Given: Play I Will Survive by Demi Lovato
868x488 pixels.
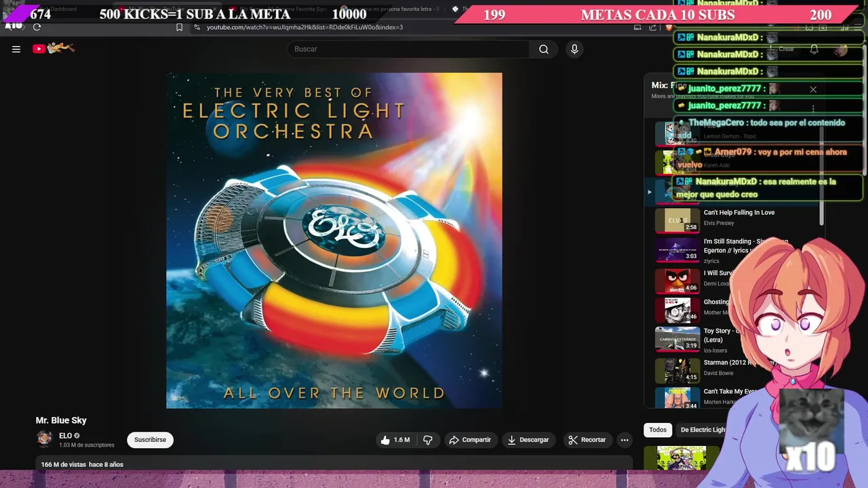Looking at the screenshot, I should (x=719, y=273).
